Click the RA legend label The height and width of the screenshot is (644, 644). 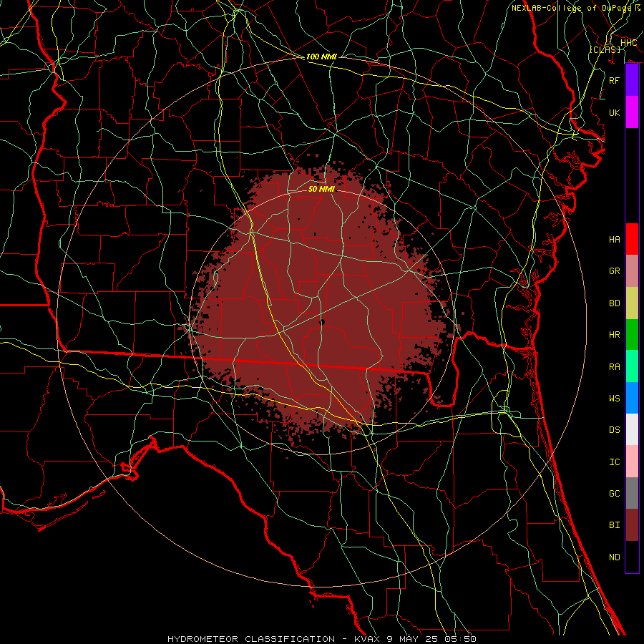click(x=614, y=367)
